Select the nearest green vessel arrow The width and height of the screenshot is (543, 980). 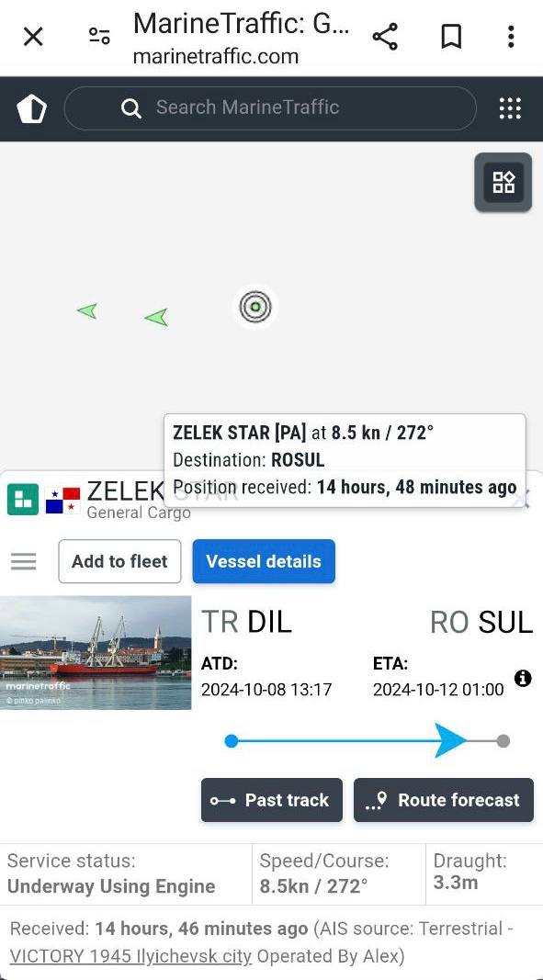coord(156,317)
